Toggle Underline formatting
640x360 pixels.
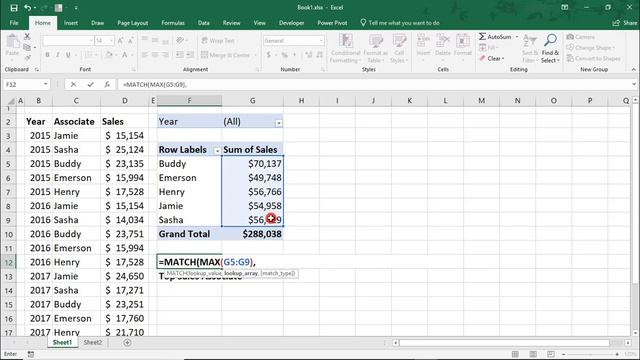click(x=68, y=55)
